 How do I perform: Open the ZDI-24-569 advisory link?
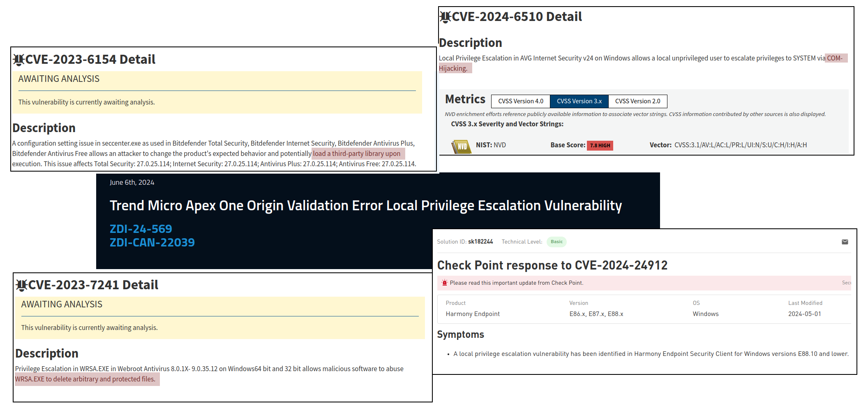coord(141,229)
